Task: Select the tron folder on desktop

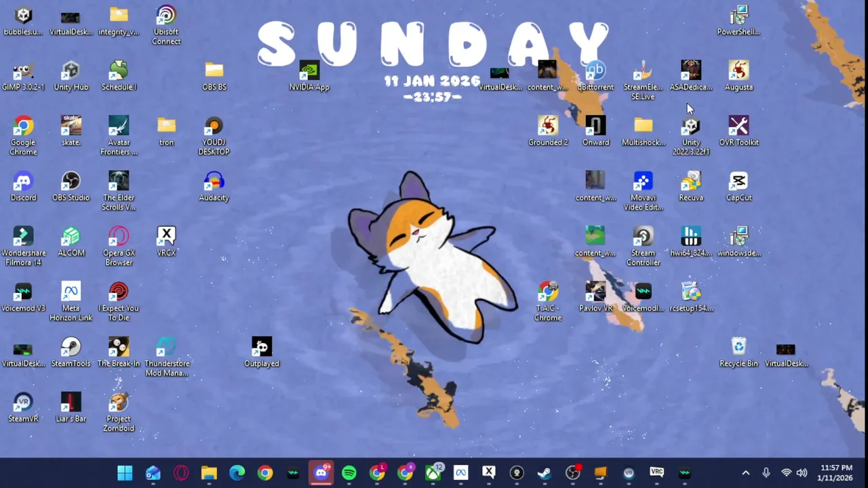Action: 166,131
